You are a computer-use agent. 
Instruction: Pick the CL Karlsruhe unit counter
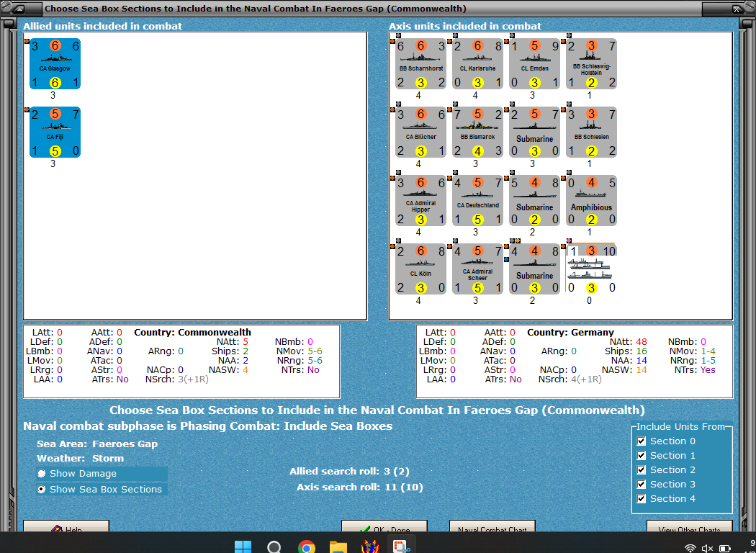coord(478,64)
